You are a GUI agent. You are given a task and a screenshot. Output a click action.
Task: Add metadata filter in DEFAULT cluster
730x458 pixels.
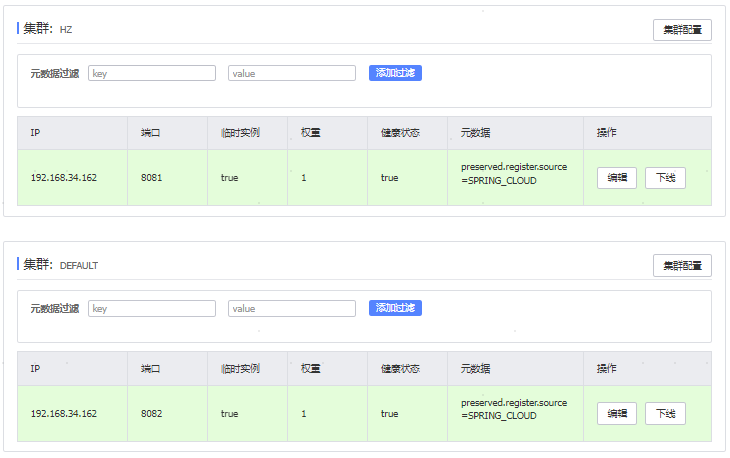coord(395,308)
